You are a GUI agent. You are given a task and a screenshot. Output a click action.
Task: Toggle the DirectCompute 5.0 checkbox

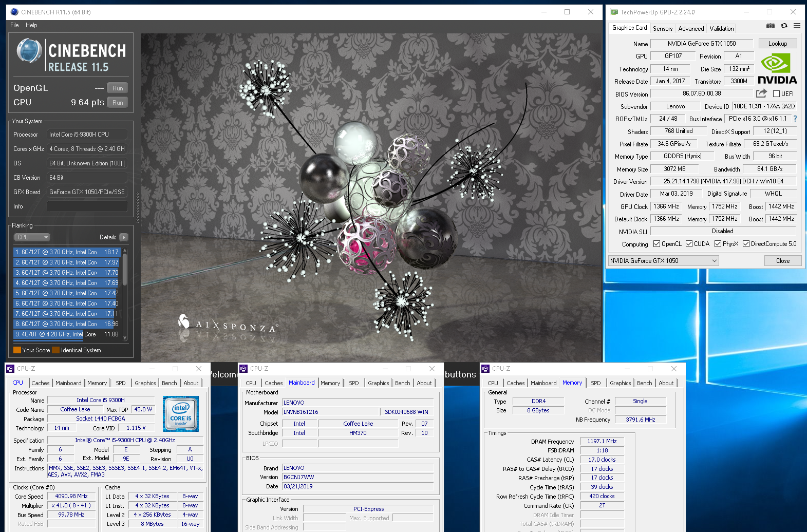[x=746, y=244]
